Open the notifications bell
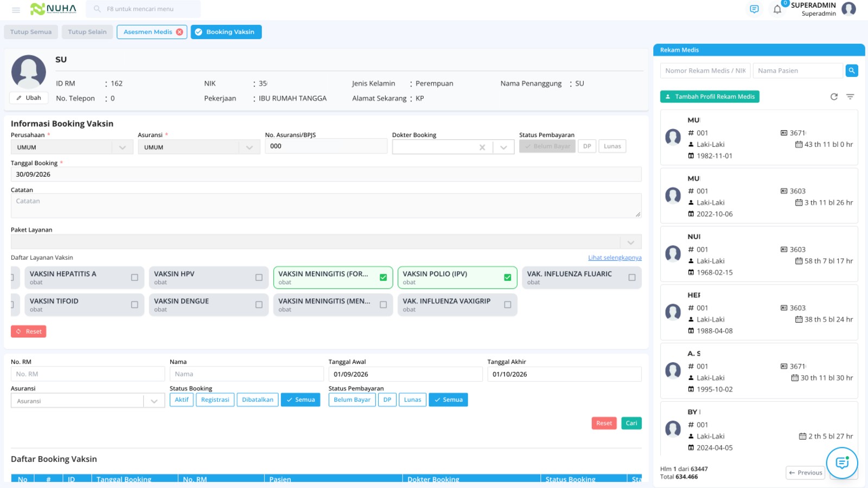This screenshot has width=868, height=488. point(777,9)
